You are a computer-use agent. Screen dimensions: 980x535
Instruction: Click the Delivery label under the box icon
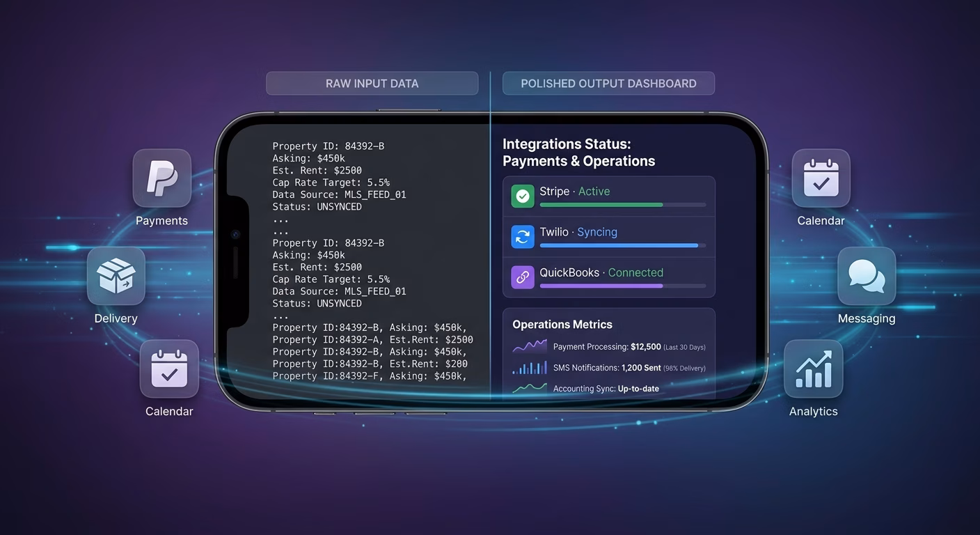coord(116,318)
